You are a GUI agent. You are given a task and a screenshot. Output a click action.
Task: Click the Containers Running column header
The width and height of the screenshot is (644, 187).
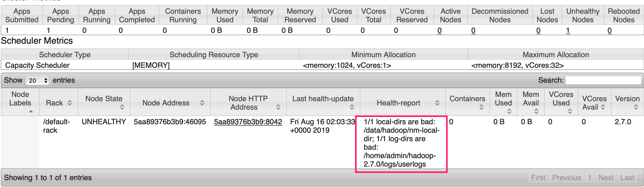point(183,15)
